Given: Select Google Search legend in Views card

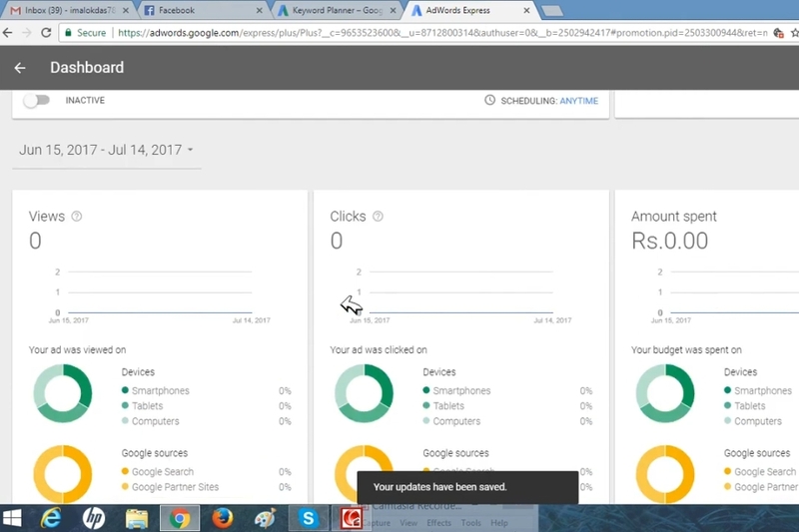Looking at the screenshot, I should click(x=158, y=471).
